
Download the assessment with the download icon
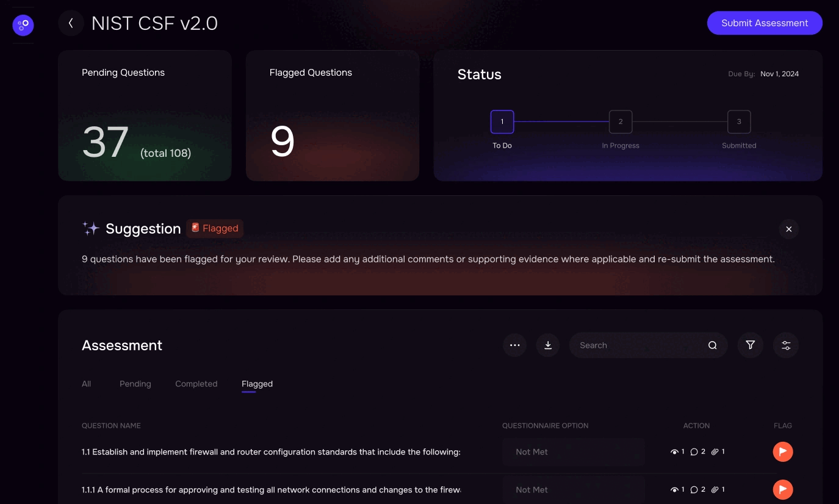pos(548,345)
